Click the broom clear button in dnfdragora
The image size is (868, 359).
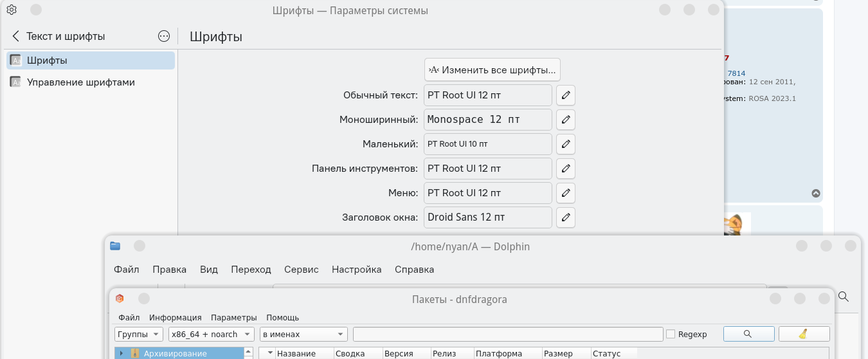[x=804, y=334]
